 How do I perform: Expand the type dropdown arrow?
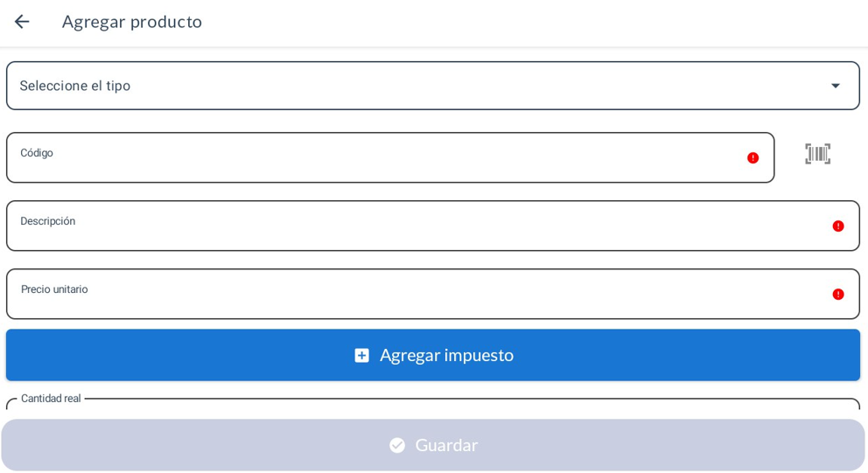tap(835, 86)
